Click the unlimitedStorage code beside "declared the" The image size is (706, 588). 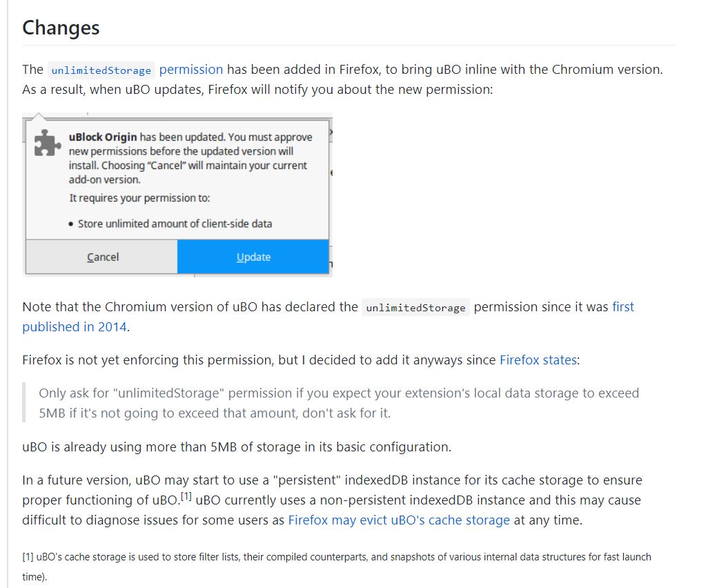point(415,308)
